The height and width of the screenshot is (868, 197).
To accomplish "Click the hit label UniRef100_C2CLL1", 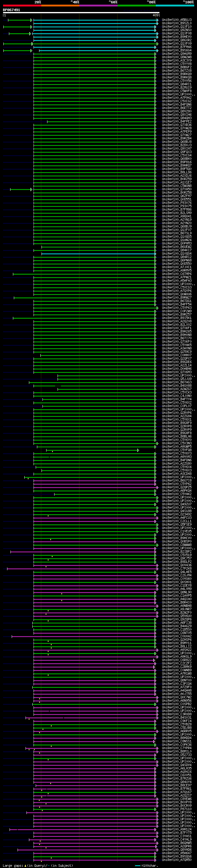I will coord(177,521).
